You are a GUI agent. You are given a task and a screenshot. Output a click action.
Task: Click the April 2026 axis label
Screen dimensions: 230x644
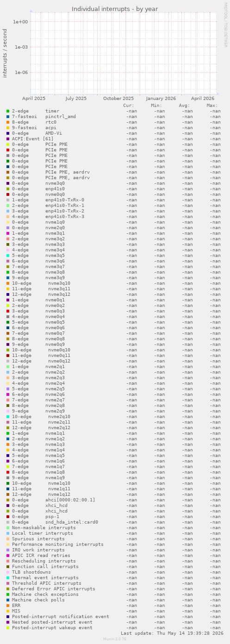[203, 98]
